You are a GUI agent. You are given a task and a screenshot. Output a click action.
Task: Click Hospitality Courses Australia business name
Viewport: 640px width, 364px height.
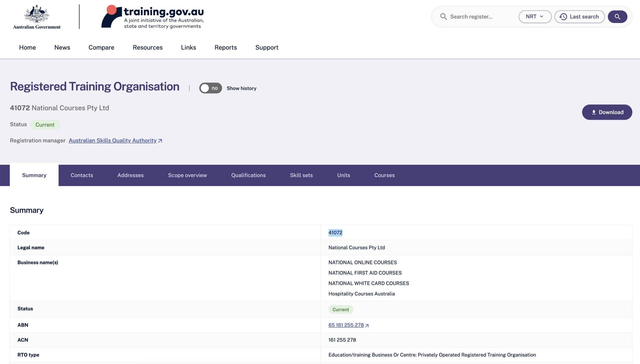(361, 294)
